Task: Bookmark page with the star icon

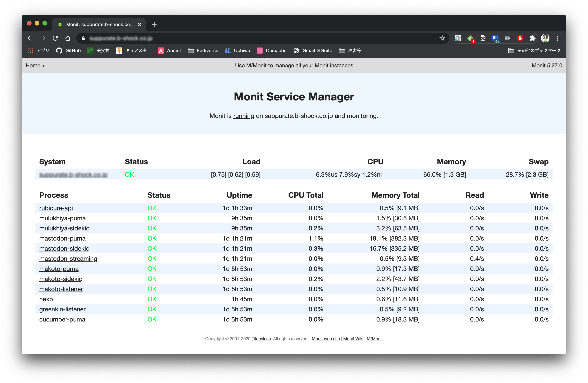Action: click(x=442, y=38)
